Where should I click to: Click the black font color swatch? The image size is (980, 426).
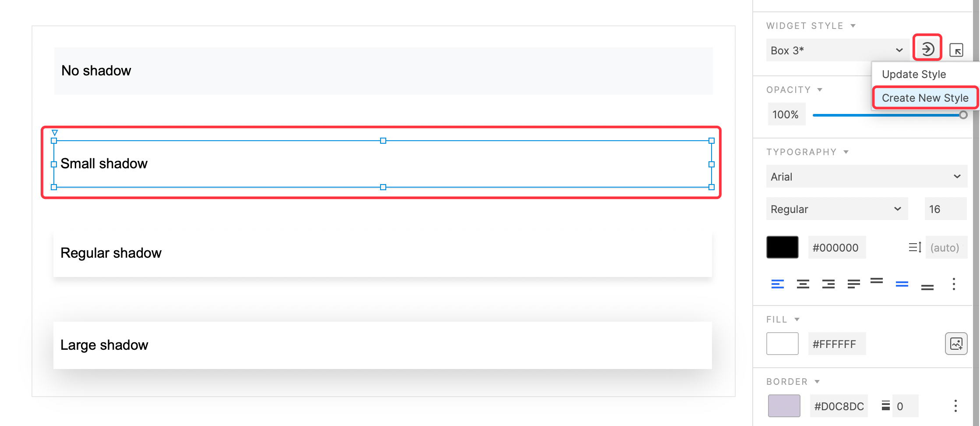tap(782, 247)
